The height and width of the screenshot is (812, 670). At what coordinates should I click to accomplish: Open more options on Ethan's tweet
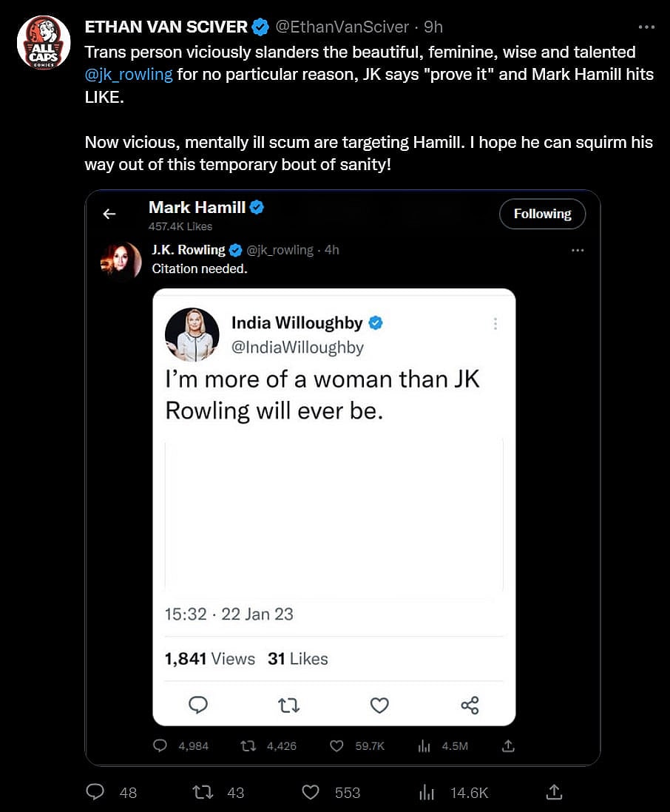[x=647, y=27]
